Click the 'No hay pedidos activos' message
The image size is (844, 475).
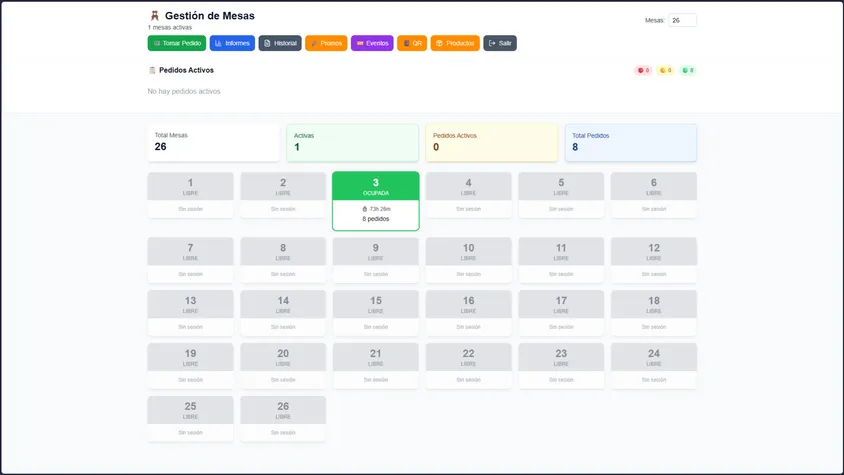[x=184, y=92]
